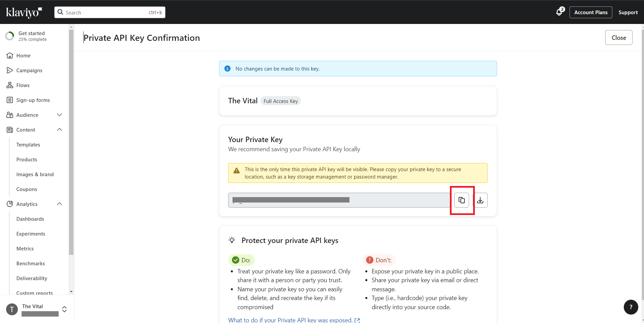The image size is (644, 323).
Task: Click the Klaviyo logo
Action: (24, 12)
